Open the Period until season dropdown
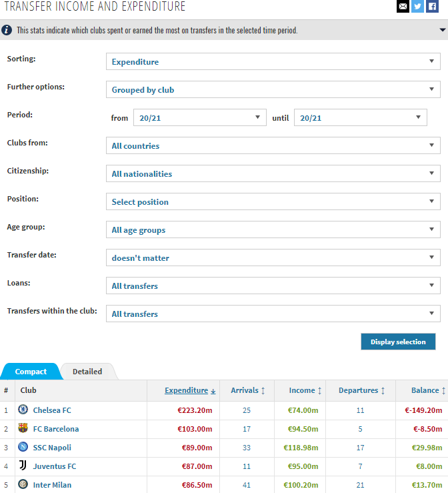The width and height of the screenshot is (448, 493). coord(361,117)
